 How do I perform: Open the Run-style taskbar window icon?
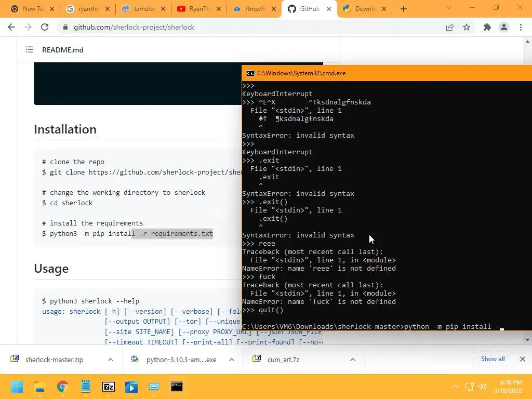click(154, 387)
